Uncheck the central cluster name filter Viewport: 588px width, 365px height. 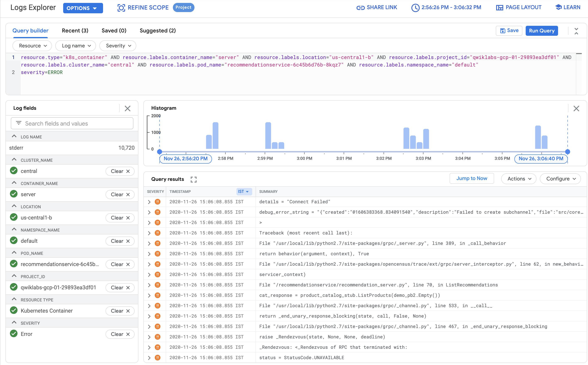14,171
